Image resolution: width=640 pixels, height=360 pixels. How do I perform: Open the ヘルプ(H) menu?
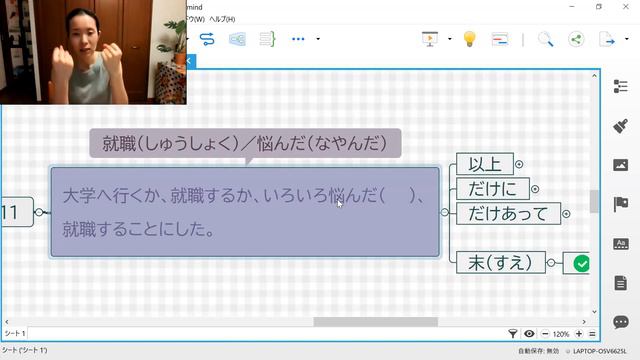tap(222, 19)
